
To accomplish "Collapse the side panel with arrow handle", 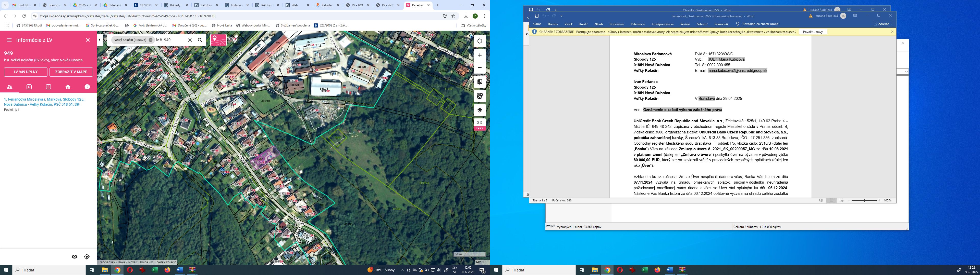I will point(100,40).
